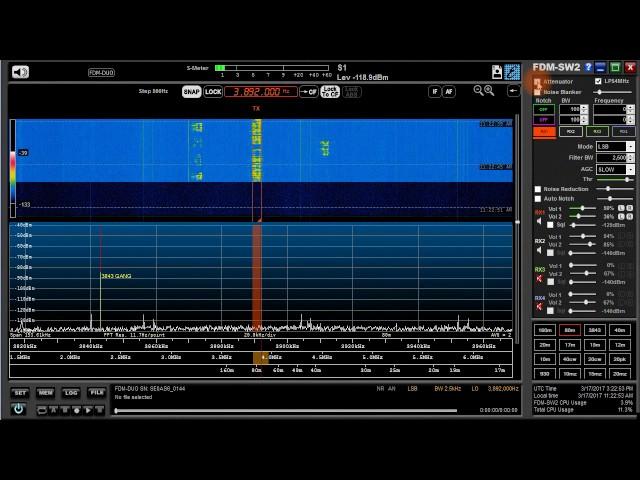Viewport: 640px width, 480px height.
Task: Adjust the Auto Notch slider
Action: (x=615, y=199)
